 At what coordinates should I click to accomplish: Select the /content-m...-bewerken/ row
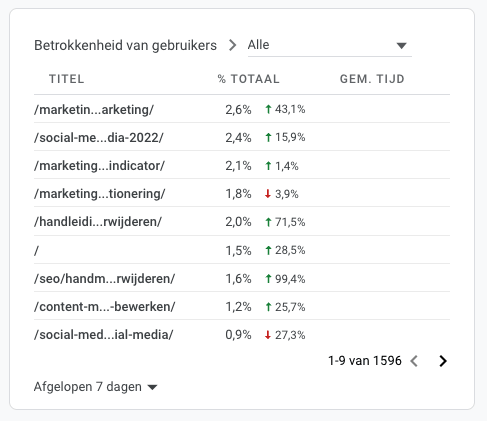pyautogui.click(x=242, y=306)
